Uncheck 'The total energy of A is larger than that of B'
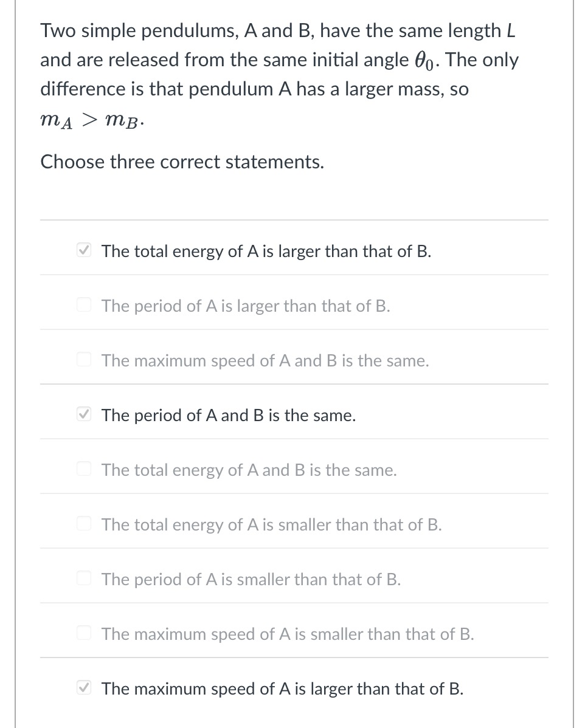This screenshot has height=728, width=585. 84,250
